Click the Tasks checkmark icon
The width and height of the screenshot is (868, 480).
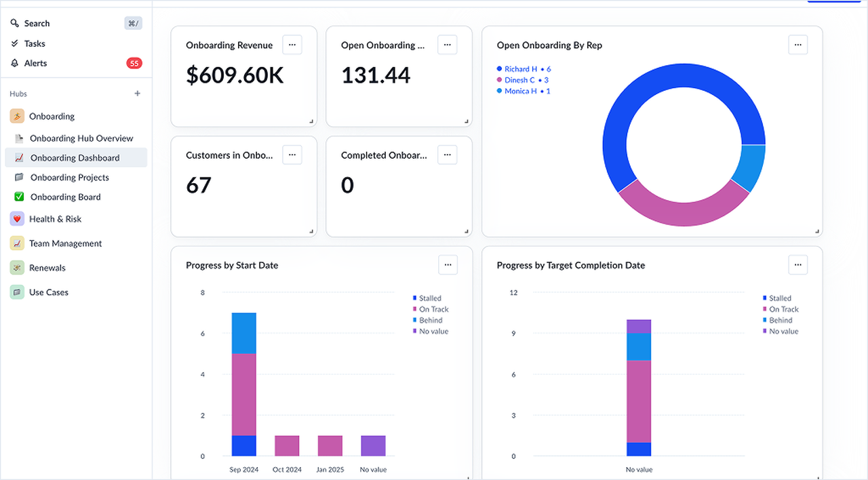pos(15,43)
